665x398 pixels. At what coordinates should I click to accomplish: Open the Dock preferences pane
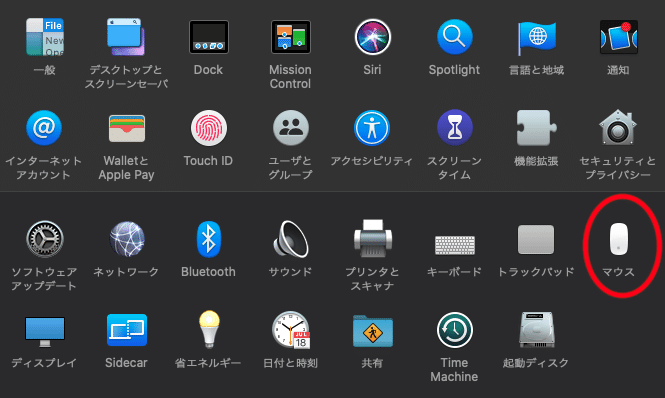209,37
